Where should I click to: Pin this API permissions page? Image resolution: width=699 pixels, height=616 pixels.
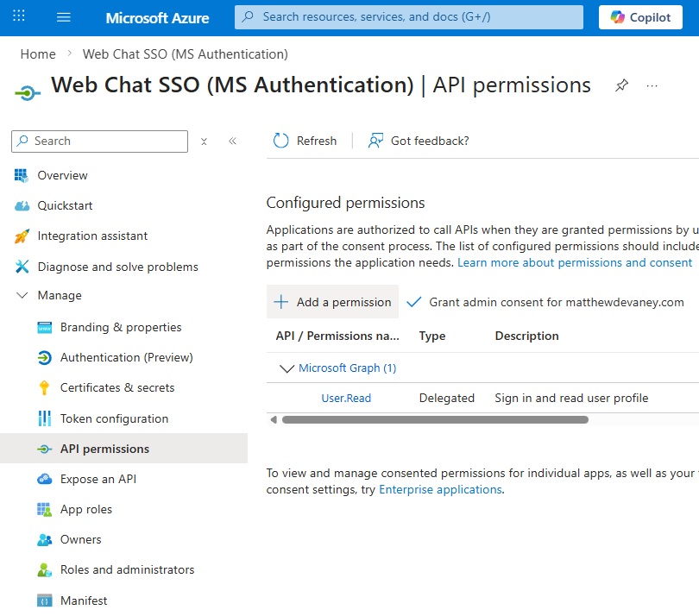click(x=620, y=85)
